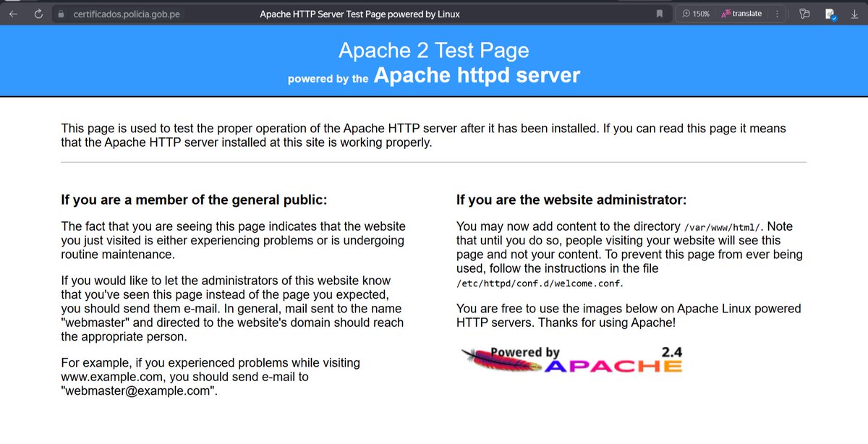Click the 'Apache httpd server' header text

pos(477,74)
